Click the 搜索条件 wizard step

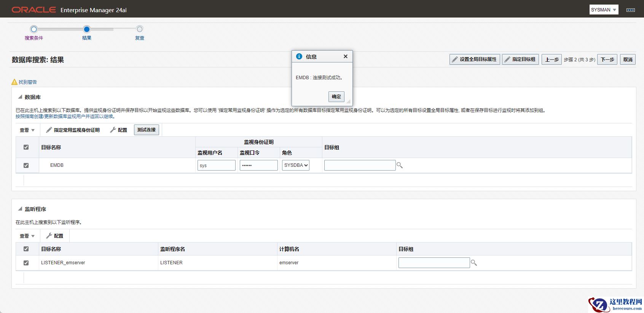click(x=34, y=33)
